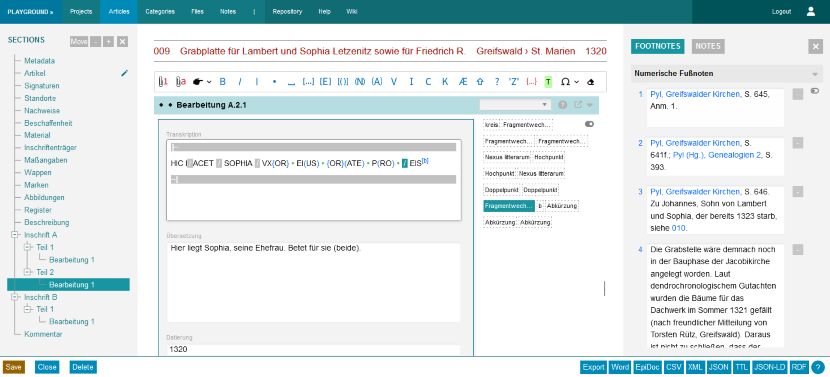Click the (A) abbreviation markup button
Viewport: 830px width, 377px height.
(377, 82)
